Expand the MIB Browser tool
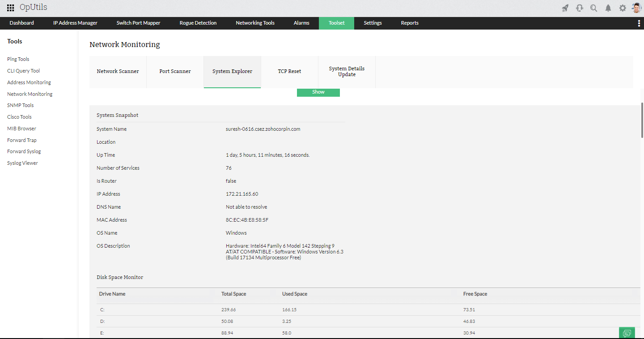Screen dimensions: 644x339 coord(21,128)
